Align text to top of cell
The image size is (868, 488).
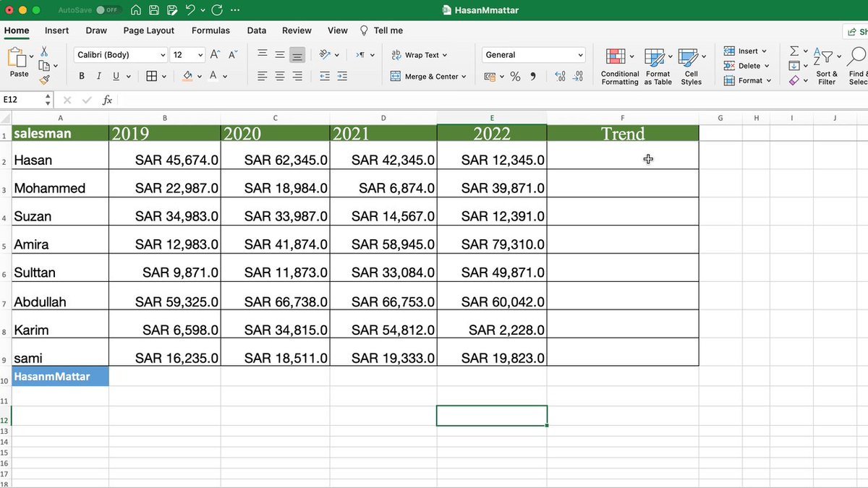[262, 54]
